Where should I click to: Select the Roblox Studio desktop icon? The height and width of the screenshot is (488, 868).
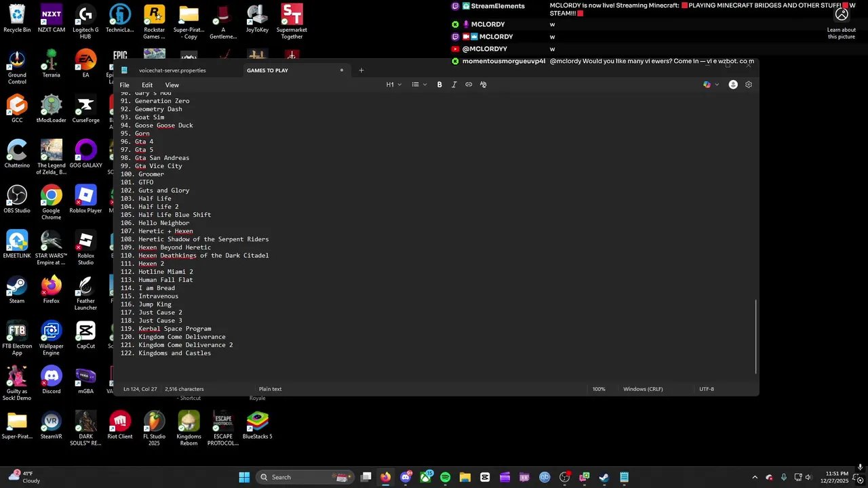(x=85, y=247)
